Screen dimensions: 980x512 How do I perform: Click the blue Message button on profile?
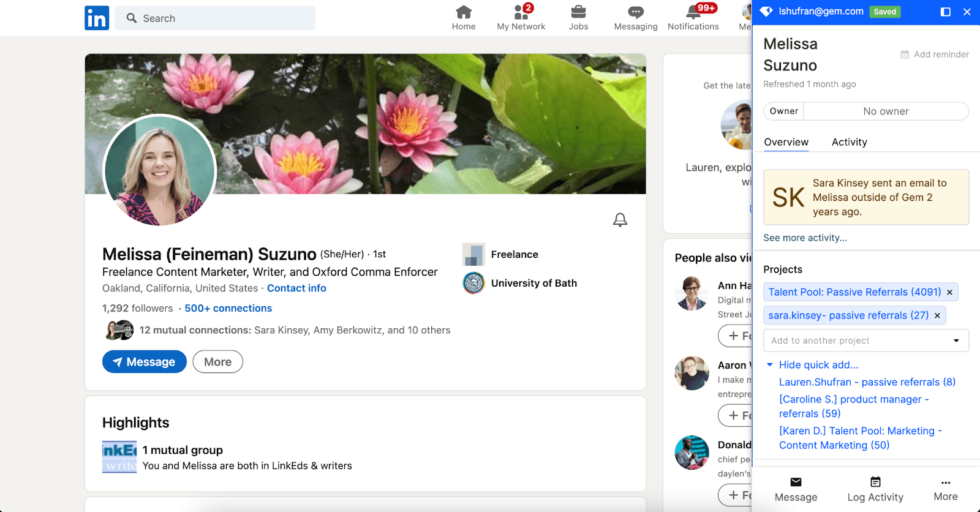coord(145,362)
